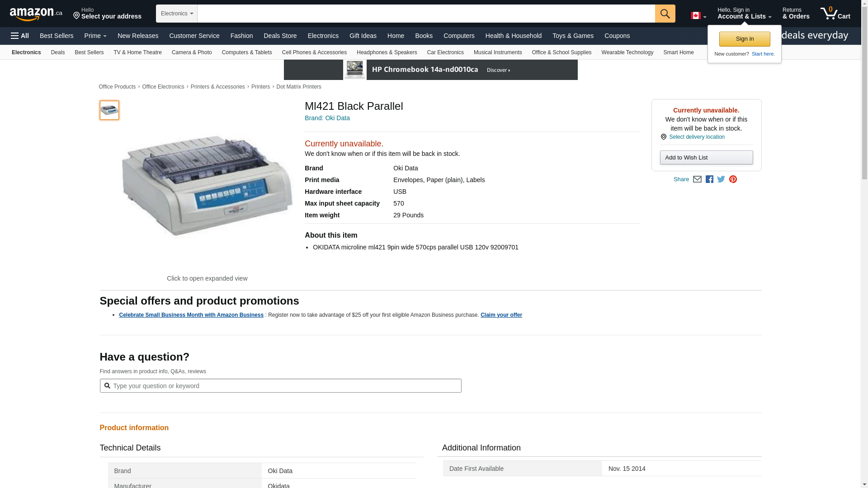Image resolution: width=868 pixels, height=488 pixels.
Task: Click Add to Wish List button
Action: click(x=706, y=158)
